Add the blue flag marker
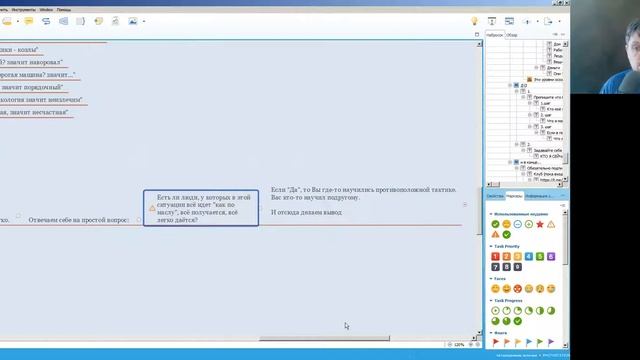The height and width of the screenshot is (360, 640). click(x=529, y=342)
